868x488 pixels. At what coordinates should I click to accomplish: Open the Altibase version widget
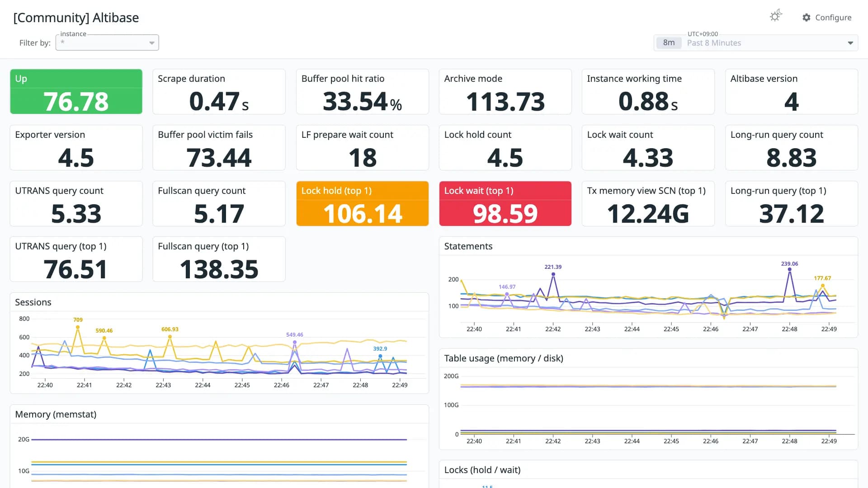click(x=791, y=91)
